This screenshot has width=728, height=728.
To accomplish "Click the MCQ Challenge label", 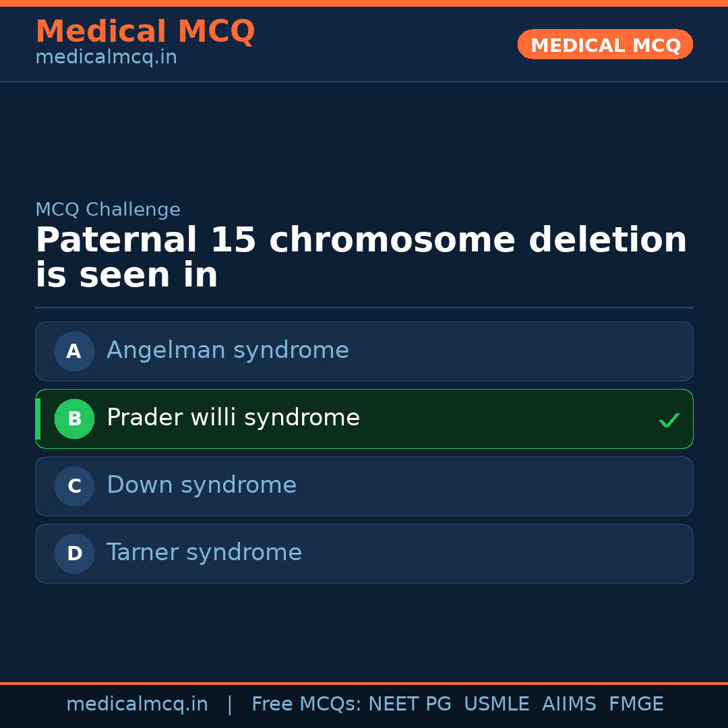I will point(108,210).
